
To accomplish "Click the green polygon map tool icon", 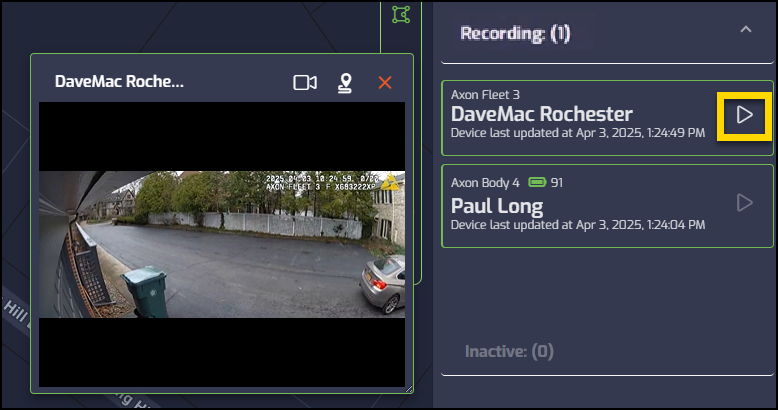I will pos(401,14).
